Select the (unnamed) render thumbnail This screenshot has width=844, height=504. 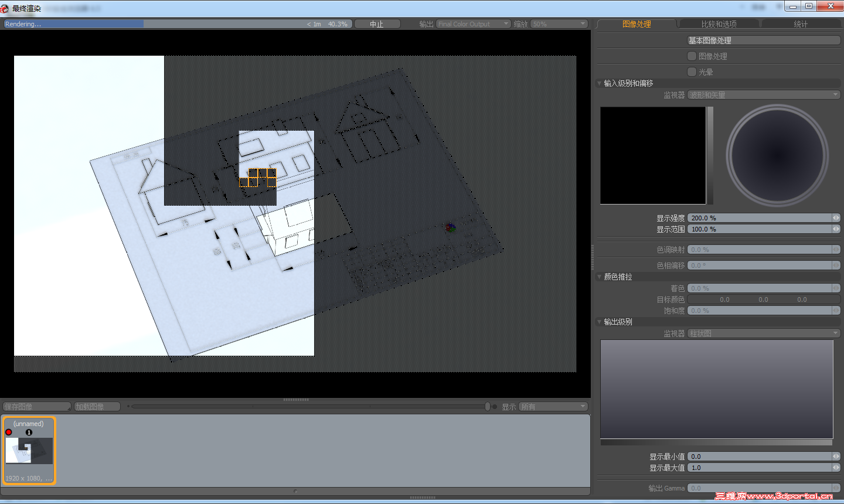(x=29, y=451)
